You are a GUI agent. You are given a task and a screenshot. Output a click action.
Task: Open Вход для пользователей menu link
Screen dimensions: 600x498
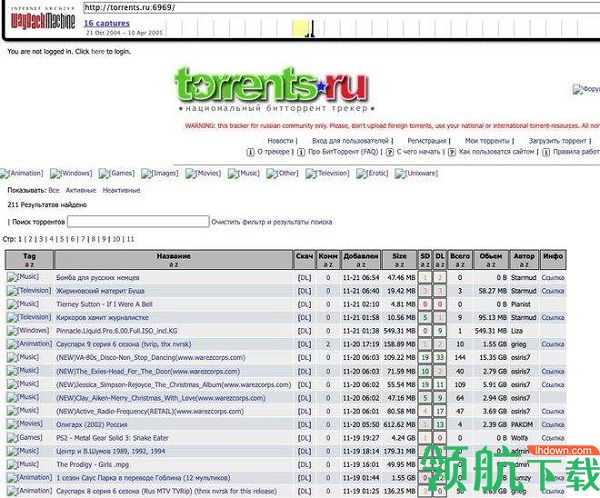point(350,141)
